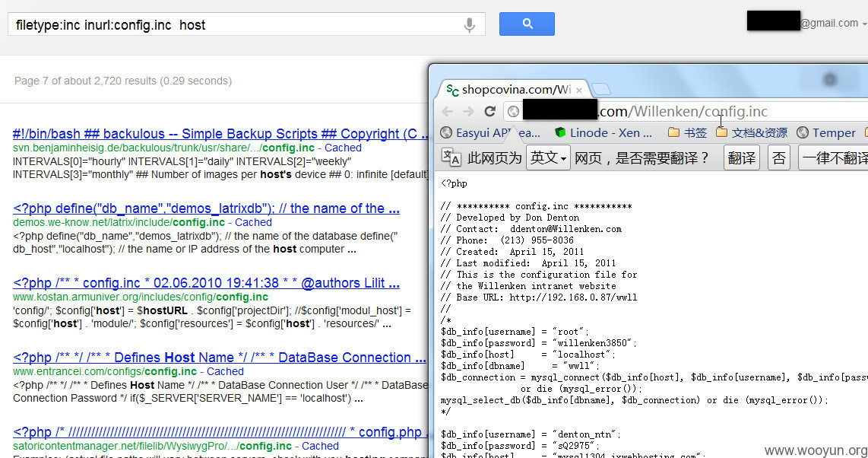Open the gmail.com account dropdown

click(833, 24)
